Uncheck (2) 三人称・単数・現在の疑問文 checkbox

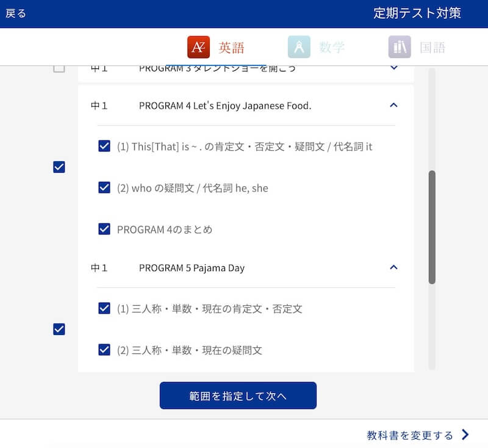104,350
